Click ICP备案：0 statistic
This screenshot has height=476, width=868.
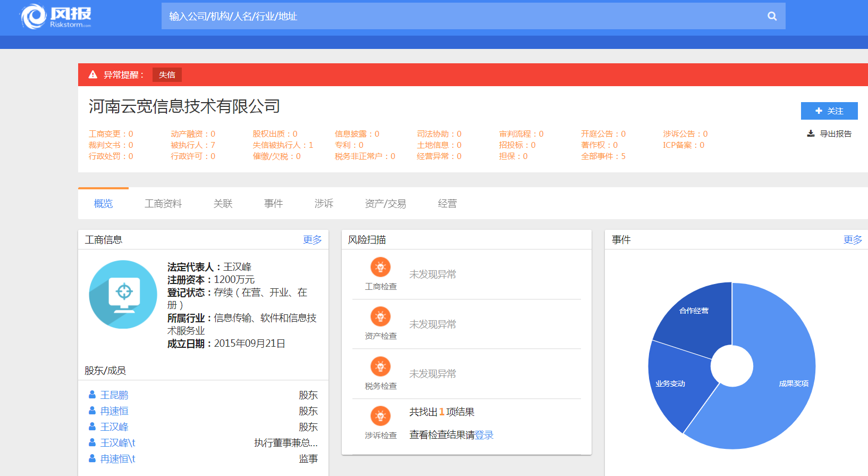(x=684, y=145)
